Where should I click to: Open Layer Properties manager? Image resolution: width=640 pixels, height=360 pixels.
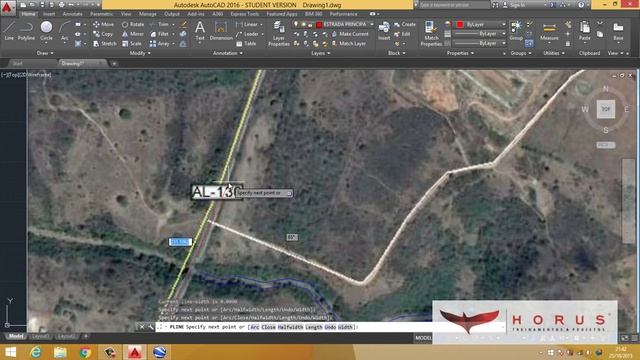[279, 33]
